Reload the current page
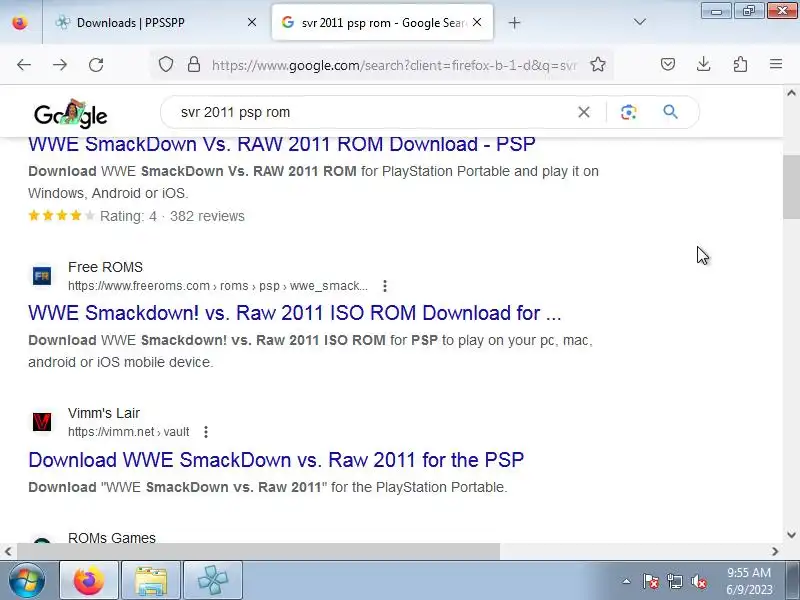This screenshot has width=800, height=600. point(96,65)
